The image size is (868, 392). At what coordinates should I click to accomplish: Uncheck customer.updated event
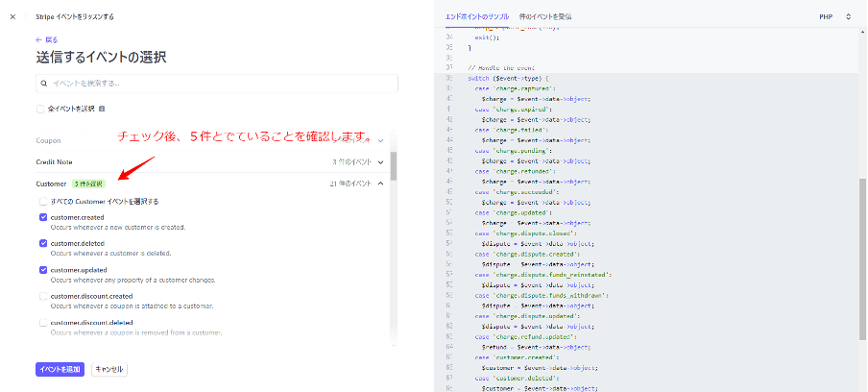coord(43,270)
